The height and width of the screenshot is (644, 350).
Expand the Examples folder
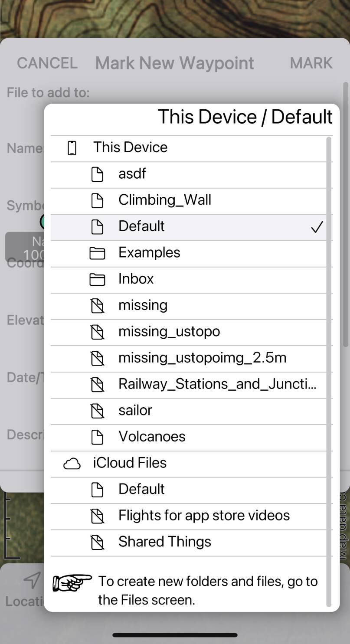tap(149, 253)
